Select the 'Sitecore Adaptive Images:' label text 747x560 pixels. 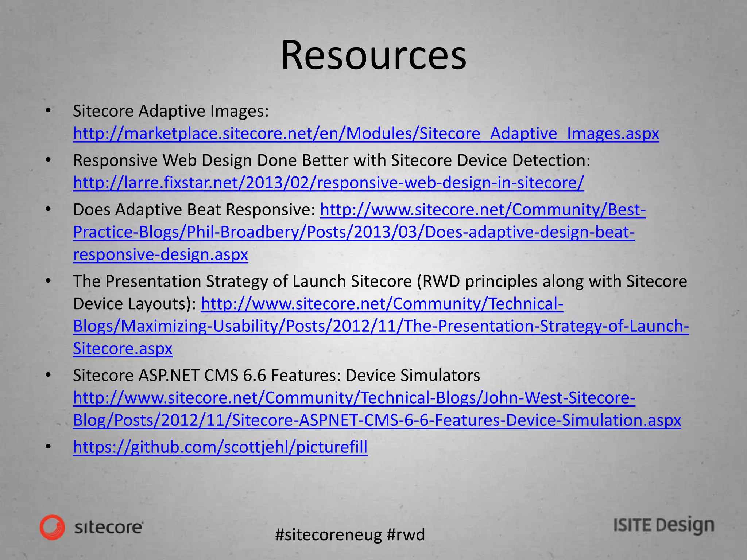tap(171, 111)
